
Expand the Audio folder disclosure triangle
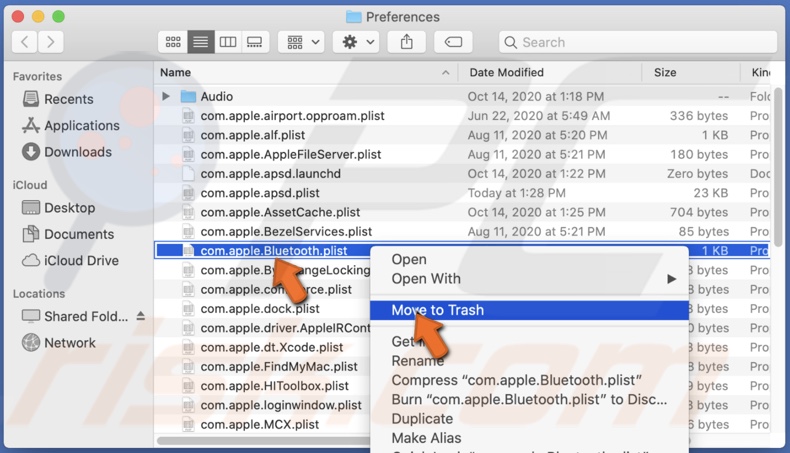[166, 96]
